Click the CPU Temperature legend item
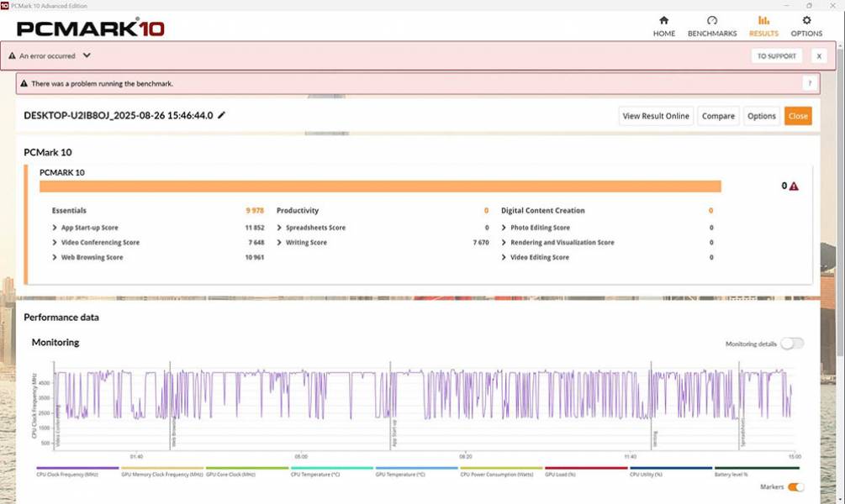Image resolution: width=845 pixels, height=504 pixels. tap(331, 474)
